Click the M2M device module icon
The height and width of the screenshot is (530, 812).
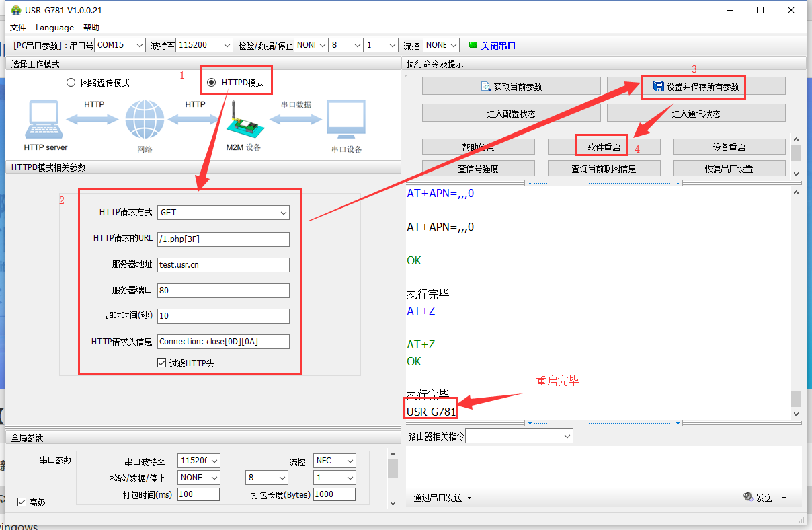[243, 121]
